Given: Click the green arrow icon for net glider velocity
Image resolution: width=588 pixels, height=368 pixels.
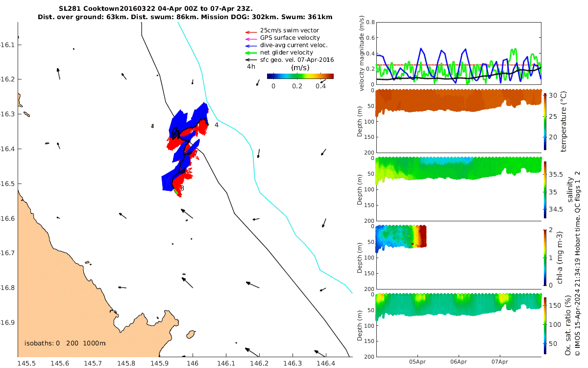Looking at the screenshot, I should tap(251, 53).
